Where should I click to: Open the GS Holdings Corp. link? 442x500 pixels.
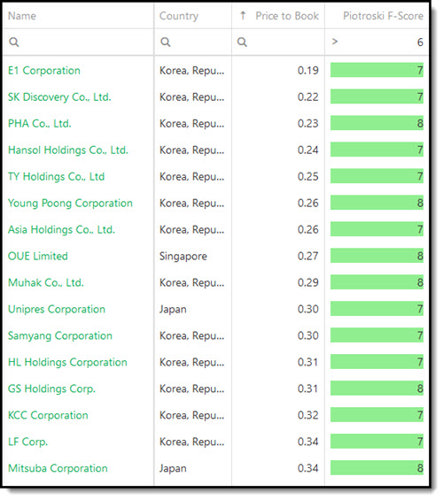[52, 389]
